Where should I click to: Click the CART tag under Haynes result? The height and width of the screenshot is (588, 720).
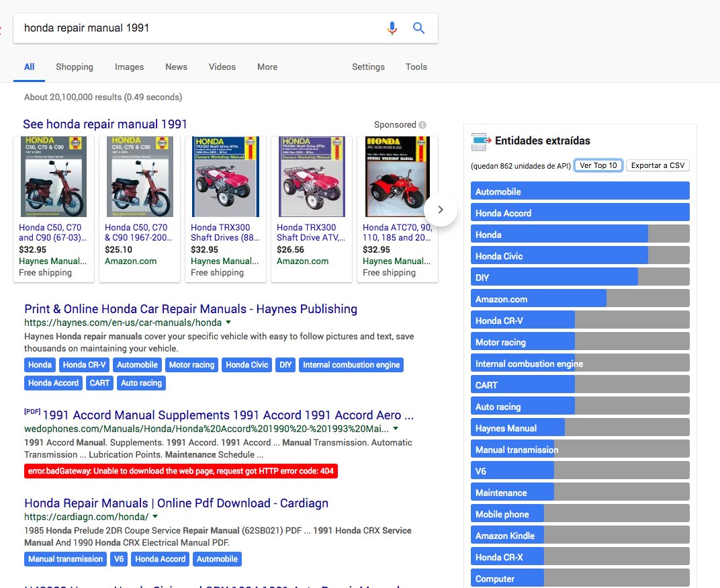(99, 382)
